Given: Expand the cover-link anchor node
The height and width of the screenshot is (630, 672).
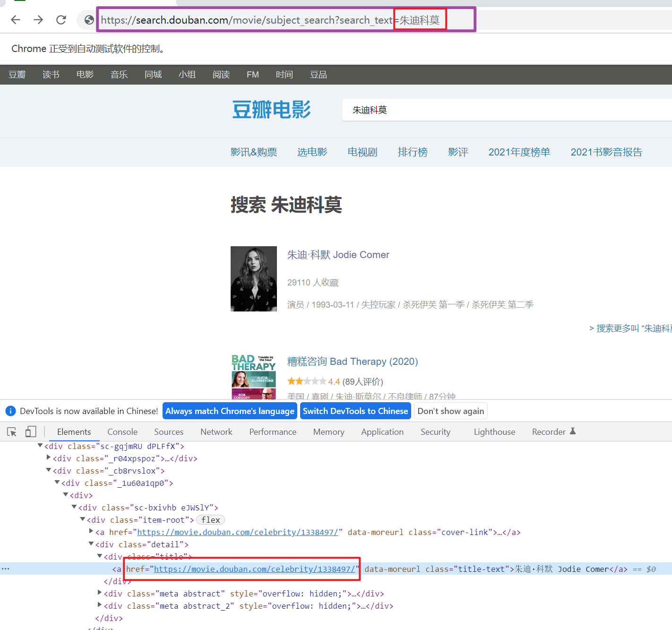Looking at the screenshot, I should tap(91, 531).
